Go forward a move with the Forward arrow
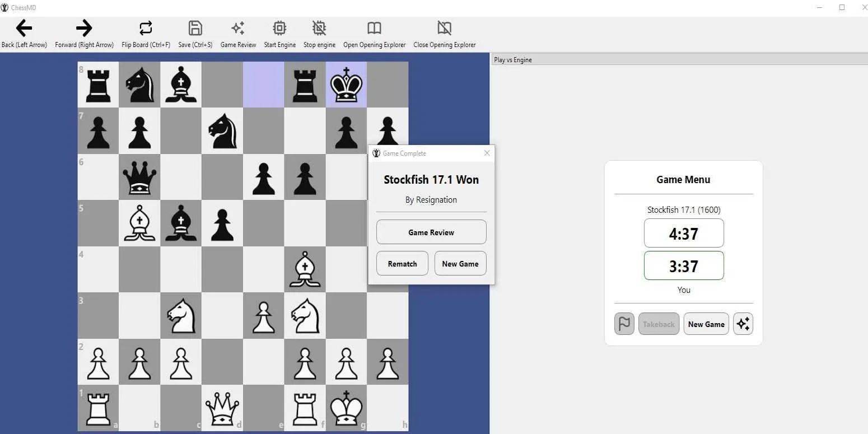This screenshot has width=868, height=434. 83,28
